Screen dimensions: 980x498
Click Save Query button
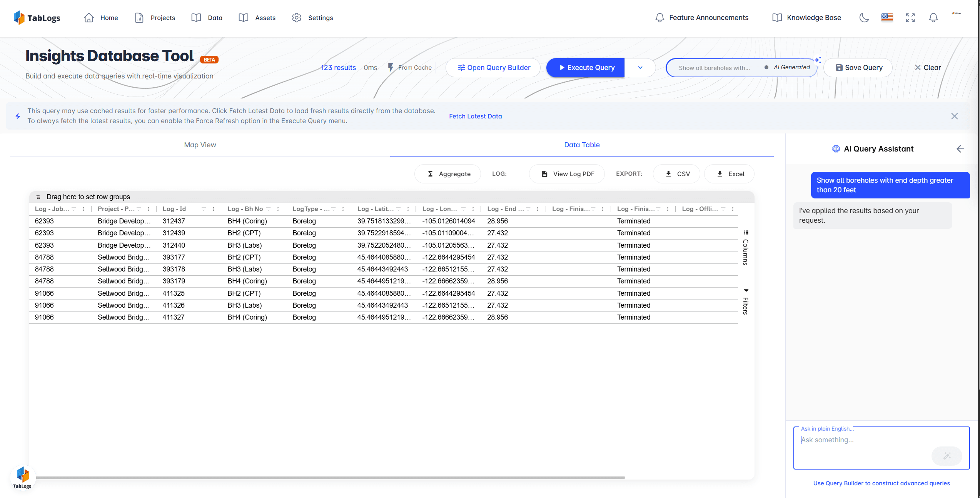pos(858,68)
